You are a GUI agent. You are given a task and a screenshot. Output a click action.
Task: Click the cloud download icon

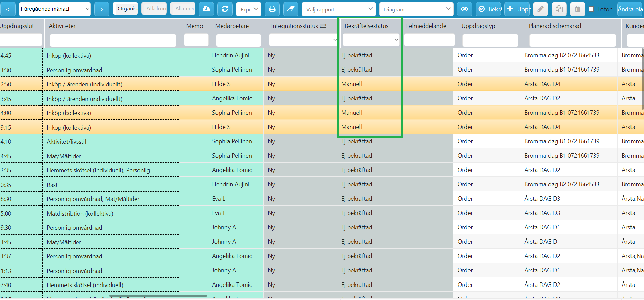point(206,9)
